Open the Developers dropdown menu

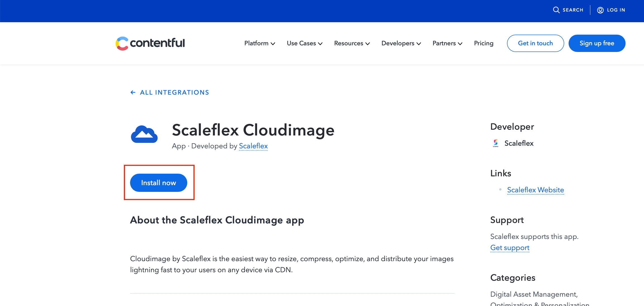(401, 43)
